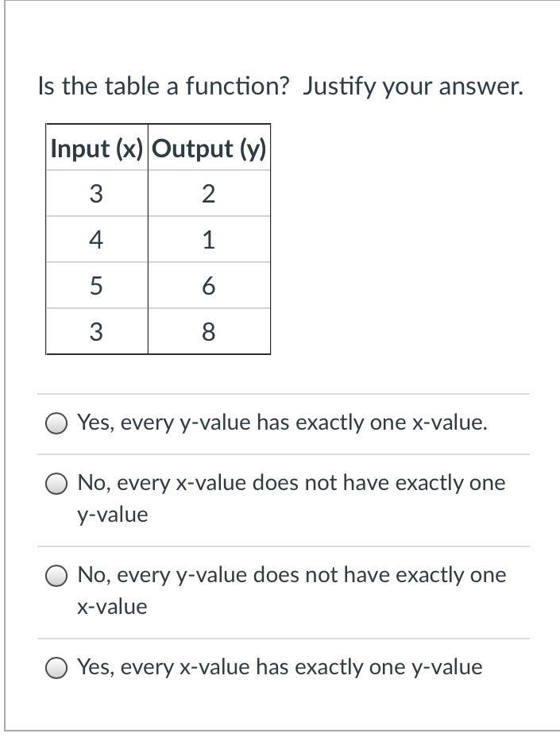Click output cell with value 6
Viewport: 560px width, 741px height.
[x=208, y=286]
